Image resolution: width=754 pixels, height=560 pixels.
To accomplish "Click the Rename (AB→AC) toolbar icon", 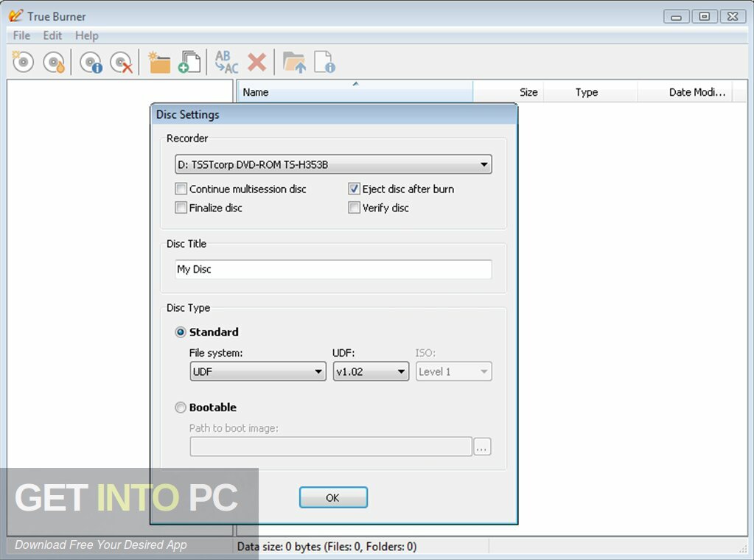I will (226, 62).
